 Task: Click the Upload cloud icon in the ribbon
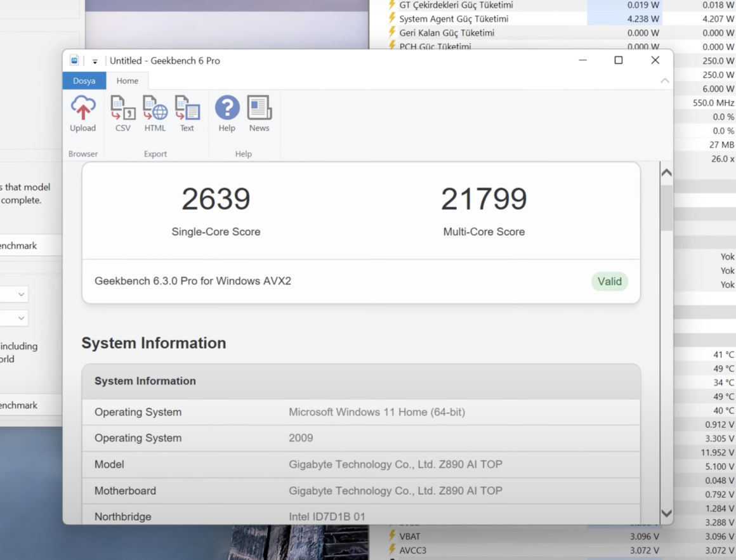click(x=83, y=108)
